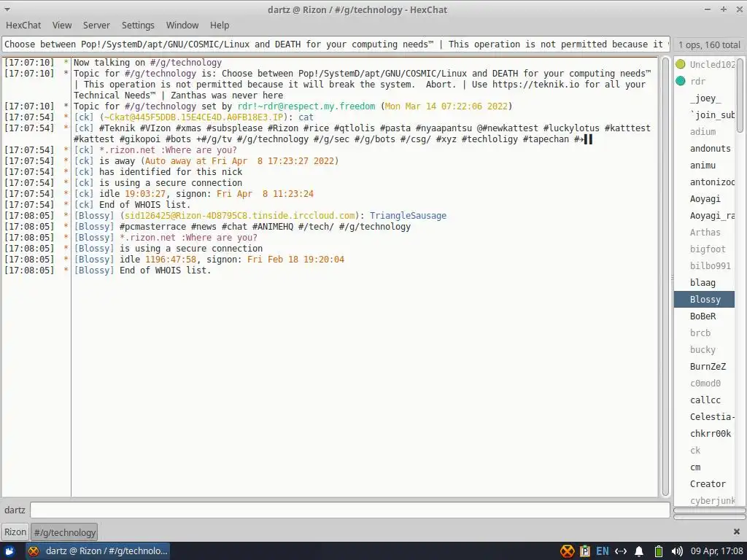Click the teal status dot beside rdr
Image resolution: width=747 pixels, height=560 pixels.
[x=681, y=81]
